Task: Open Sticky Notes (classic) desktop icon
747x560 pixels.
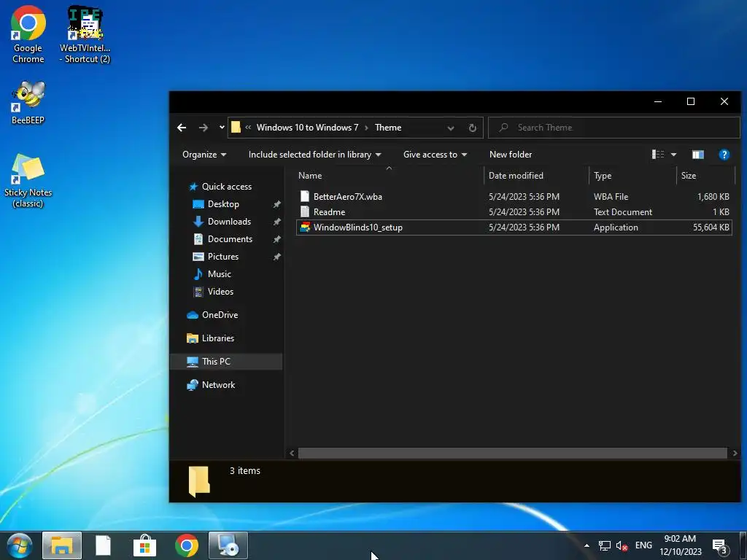Action: coord(28,181)
